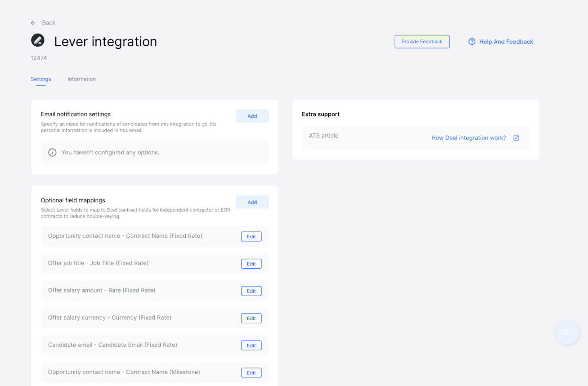The image size is (588, 386).
Task: Click Add in Email notification settings
Action: tap(252, 116)
